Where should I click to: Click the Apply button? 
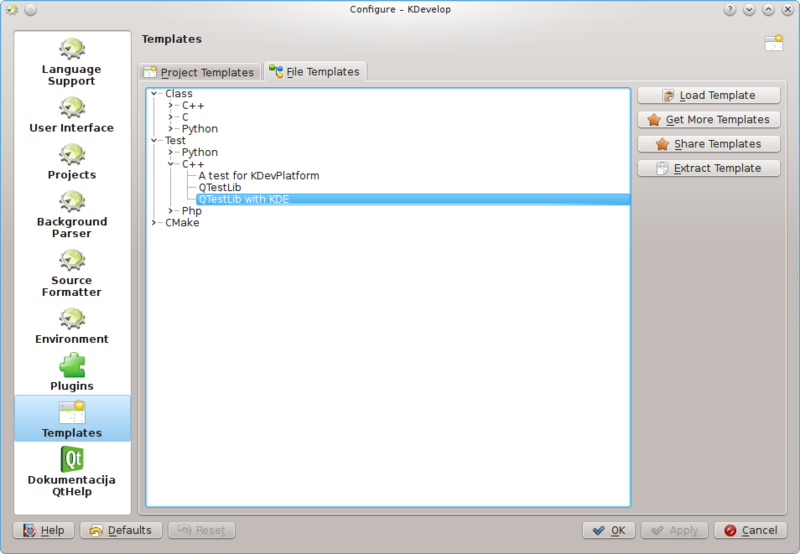click(674, 531)
